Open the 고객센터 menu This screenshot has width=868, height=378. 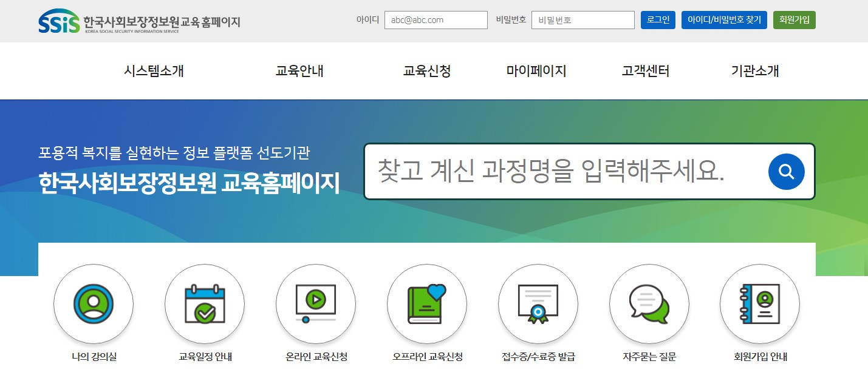tap(646, 71)
